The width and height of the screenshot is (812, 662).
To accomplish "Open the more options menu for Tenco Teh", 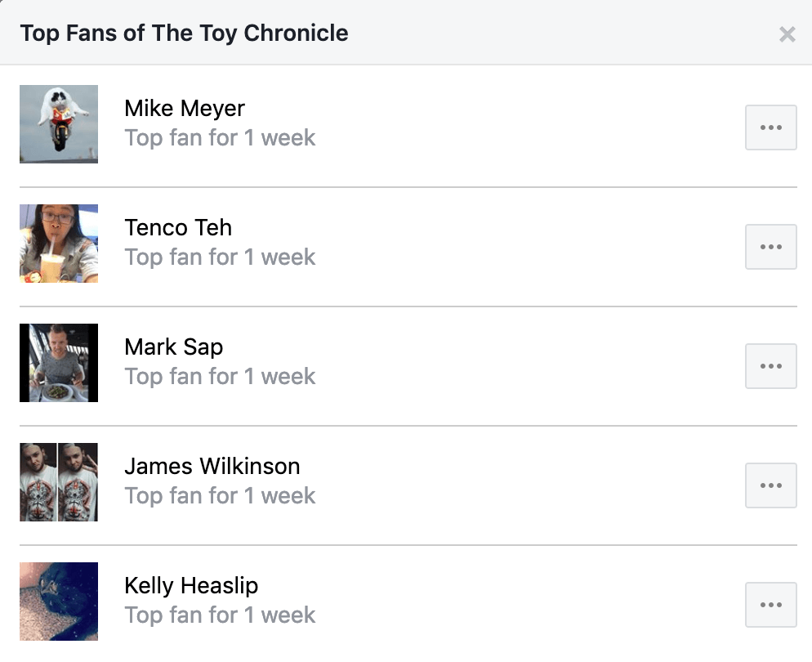I will tap(770, 247).
